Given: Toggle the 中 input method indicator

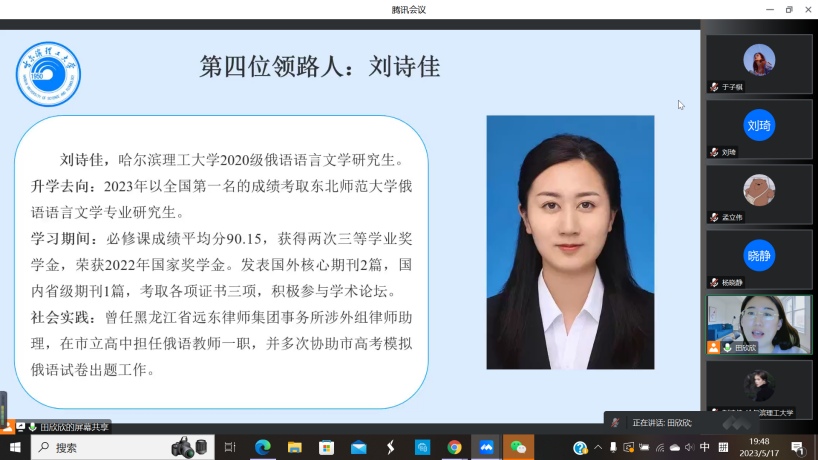Looking at the screenshot, I should [x=705, y=447].
